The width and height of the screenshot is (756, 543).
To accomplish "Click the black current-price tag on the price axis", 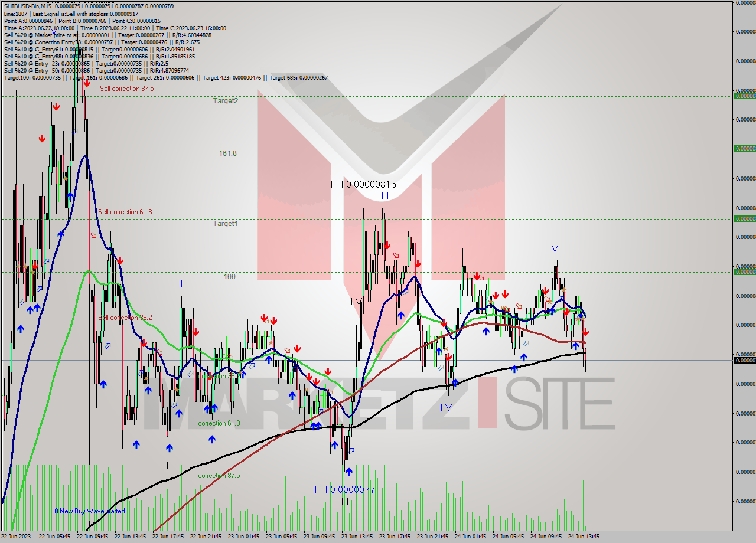I will coord(744,360).
